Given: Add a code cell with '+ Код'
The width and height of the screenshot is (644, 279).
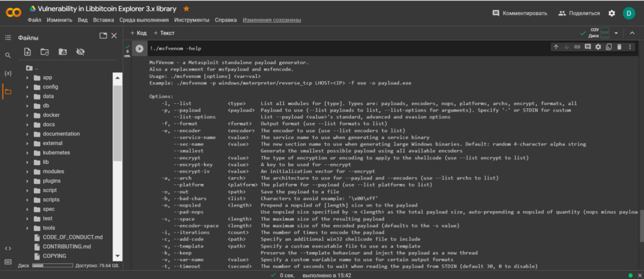Looking at the screenshot, I should (138, 33).
